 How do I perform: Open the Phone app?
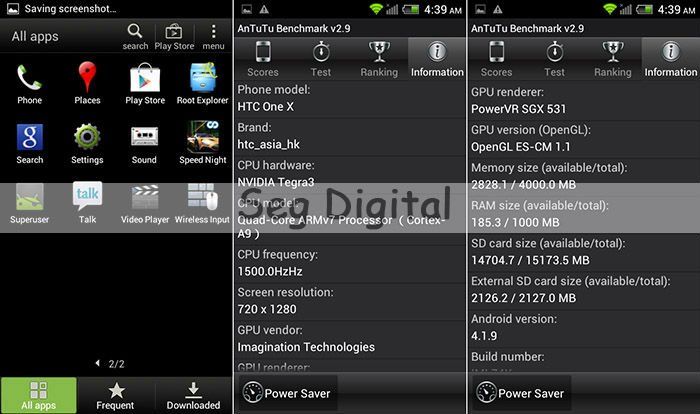(29, 84)
